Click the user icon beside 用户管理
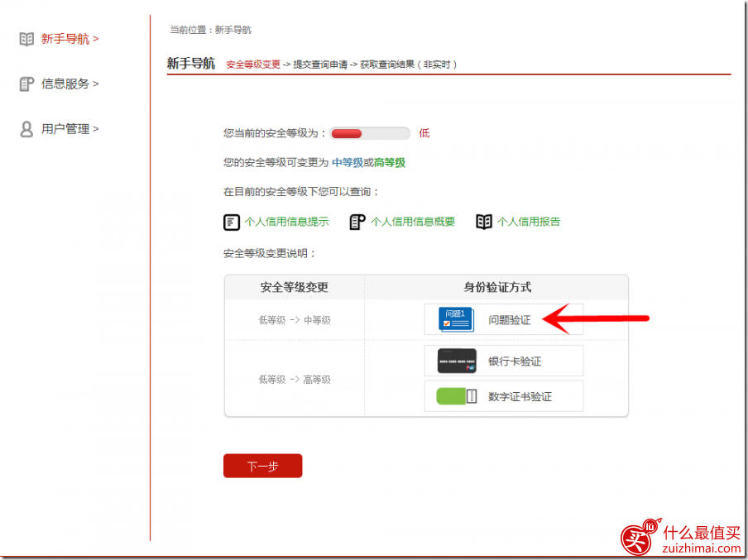This screenshot has height=560, width=748. pos(26,129)
